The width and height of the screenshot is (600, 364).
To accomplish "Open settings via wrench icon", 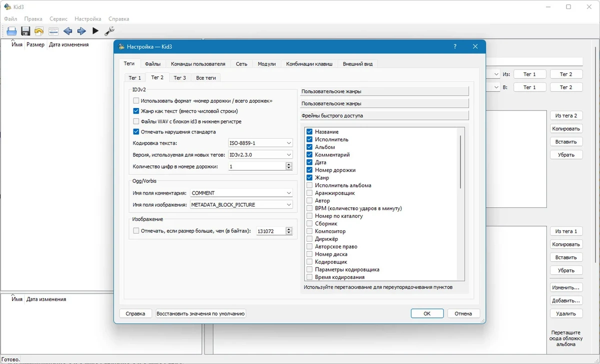I will point(109,31).
